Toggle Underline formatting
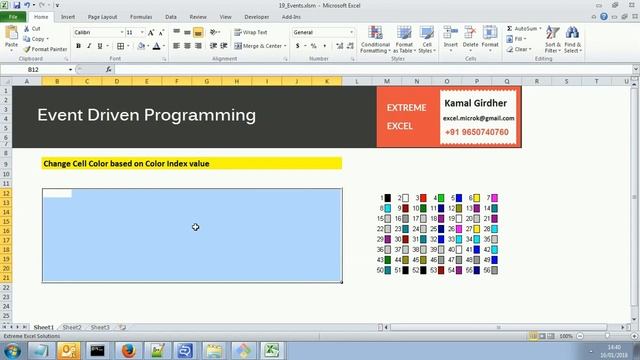 click(x=100, y=46)
